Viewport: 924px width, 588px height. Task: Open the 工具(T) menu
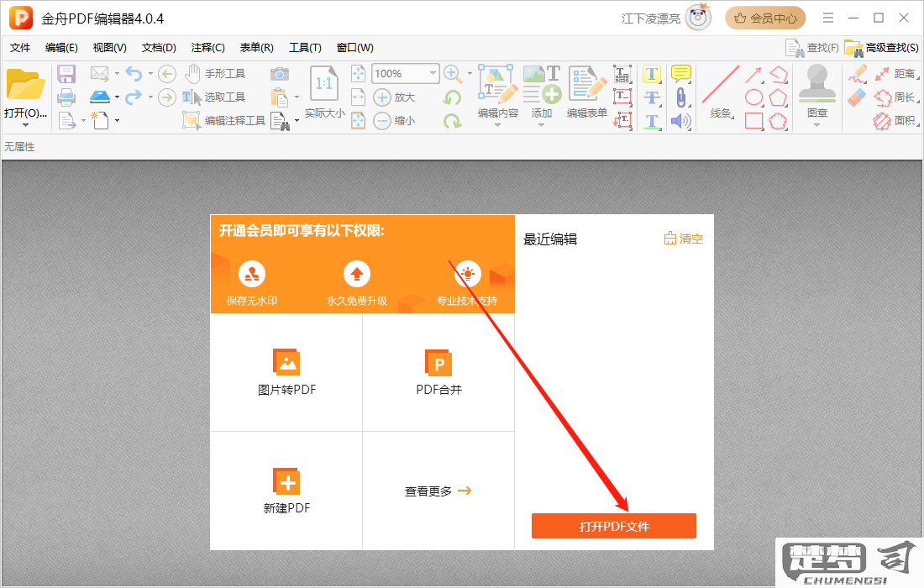click(305, 48)
